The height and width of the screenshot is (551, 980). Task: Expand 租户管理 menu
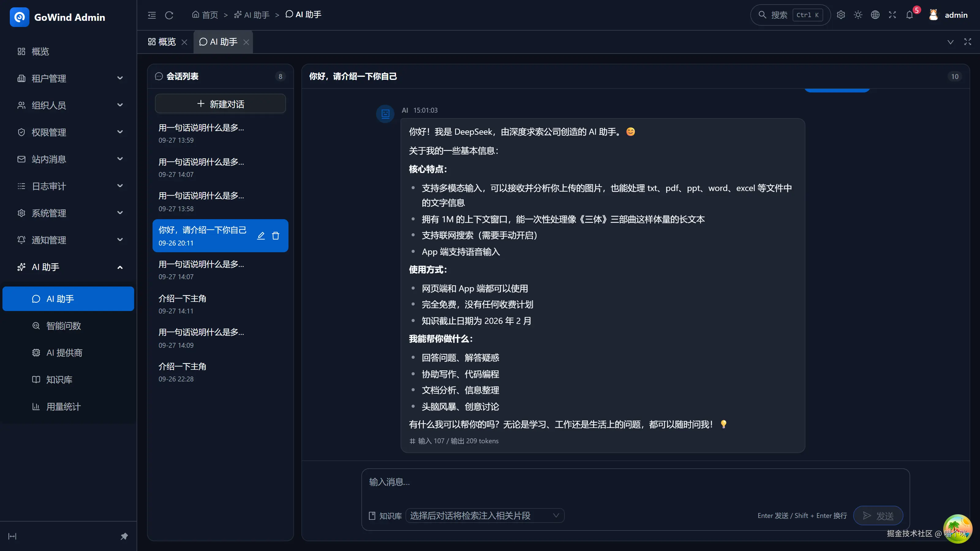point(69,78)
